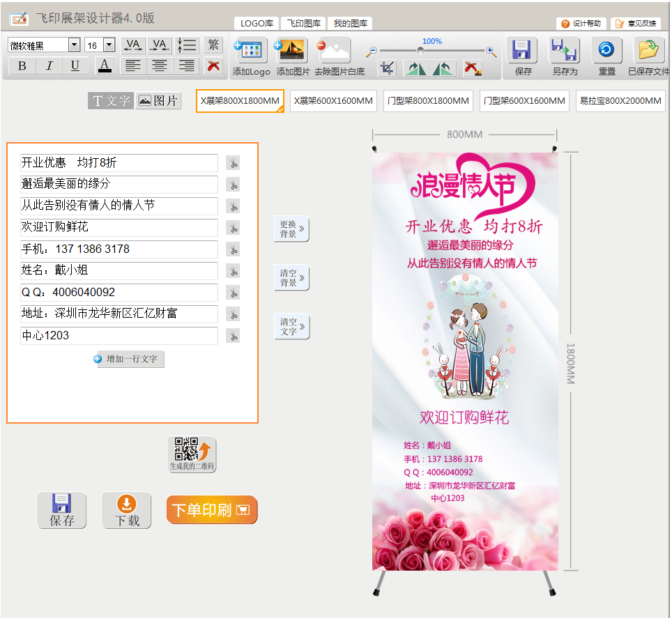Toggle bold formatting on the text
The height and width of the screenshot is (618, 672).
tap(23, 66)
